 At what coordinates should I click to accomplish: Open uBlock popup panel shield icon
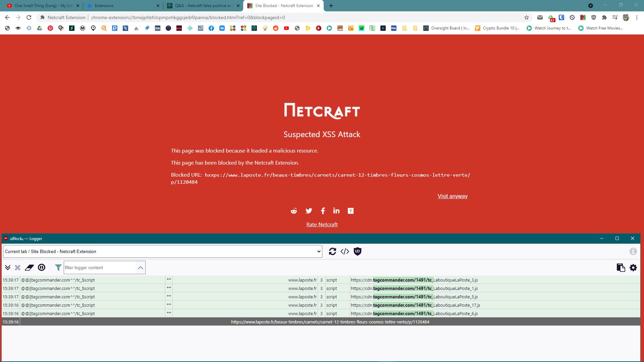pyautogui.click(x=358, y=251)
